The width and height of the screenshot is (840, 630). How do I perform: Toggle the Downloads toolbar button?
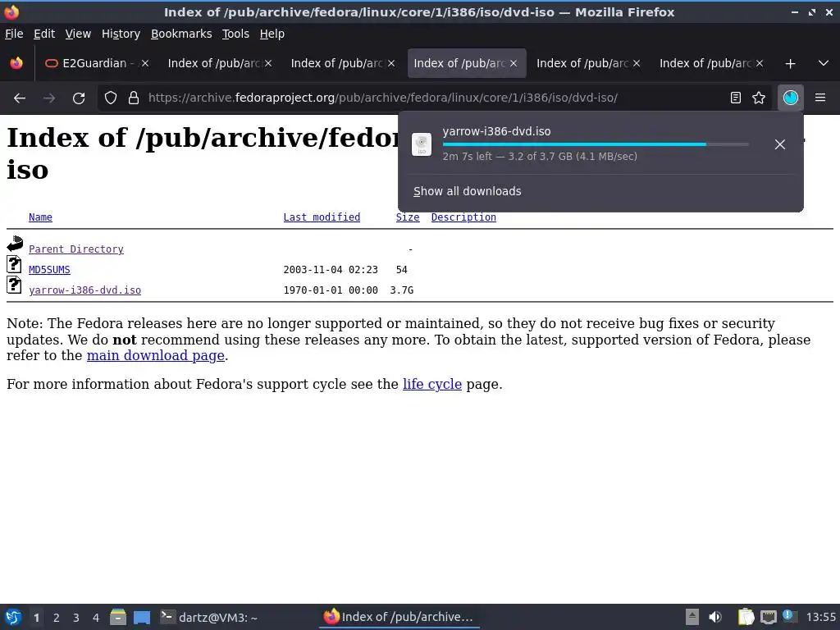click(x=790, y=98)
